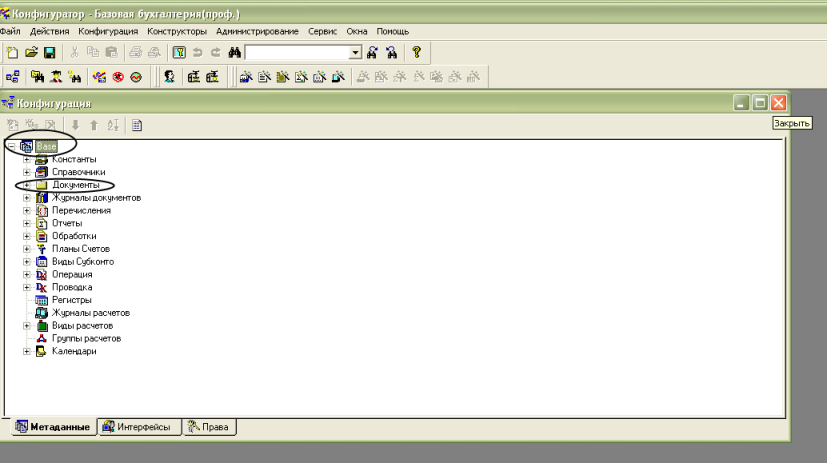Click the red crossed-out bug icon
827x463 pixels.
118,77
